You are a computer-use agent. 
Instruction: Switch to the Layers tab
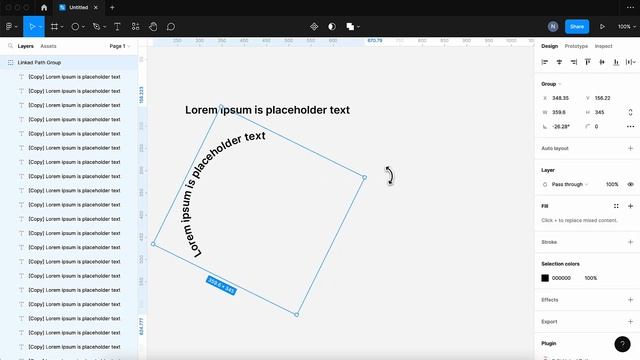tap(25, 46)
